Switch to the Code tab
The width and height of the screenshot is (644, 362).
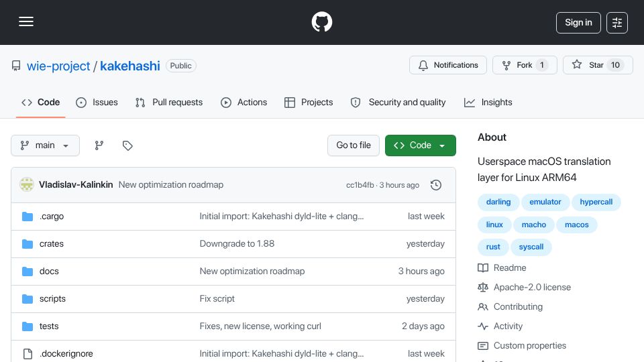pos(41,102)
